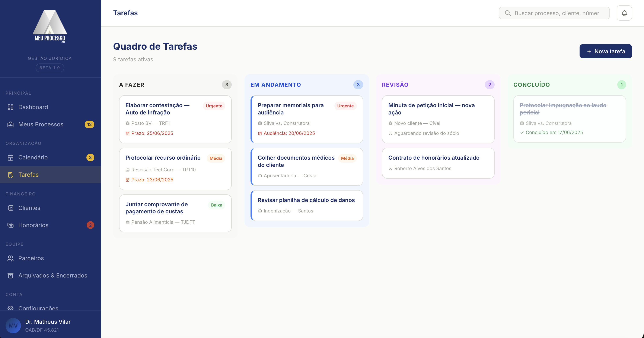Image resolution: width=644 pixels, height=338 pixels.
Task: Click briefcase icon beside Posto BV — TRF1
Action: tap(128, 123)
